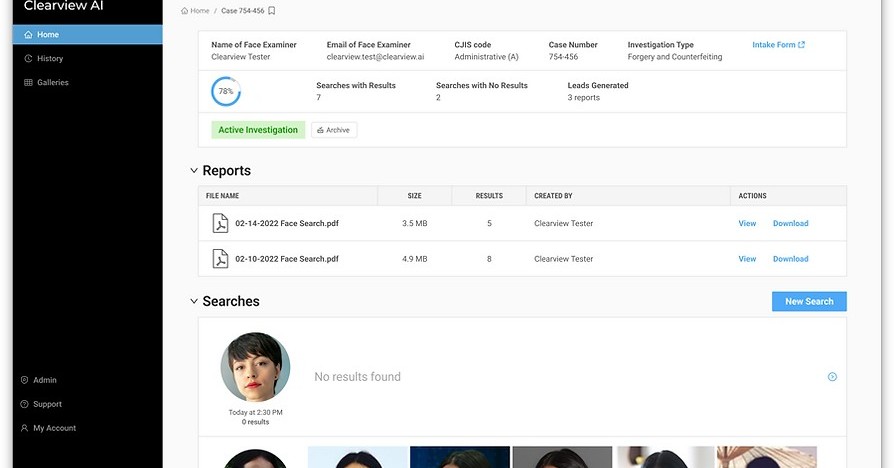Click the PDF icon for 02-10-2022 Face Search
This screenshot has height=468, width=894.
pyautogui.click(x=220, y=259)
